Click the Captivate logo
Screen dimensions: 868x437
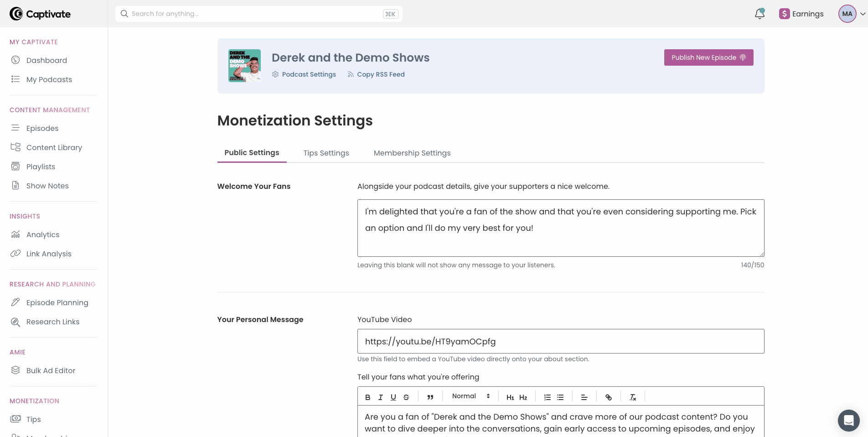click(x=40, y=14)
